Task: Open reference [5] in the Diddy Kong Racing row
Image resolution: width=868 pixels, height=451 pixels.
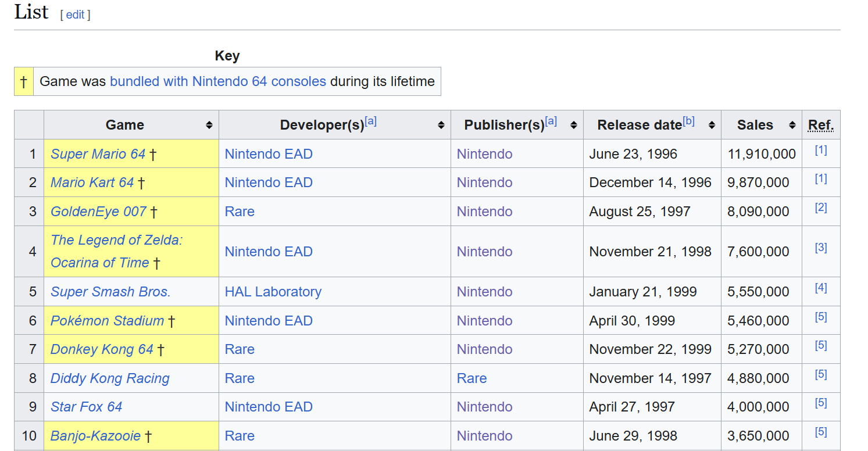Action: pos(821,374)
